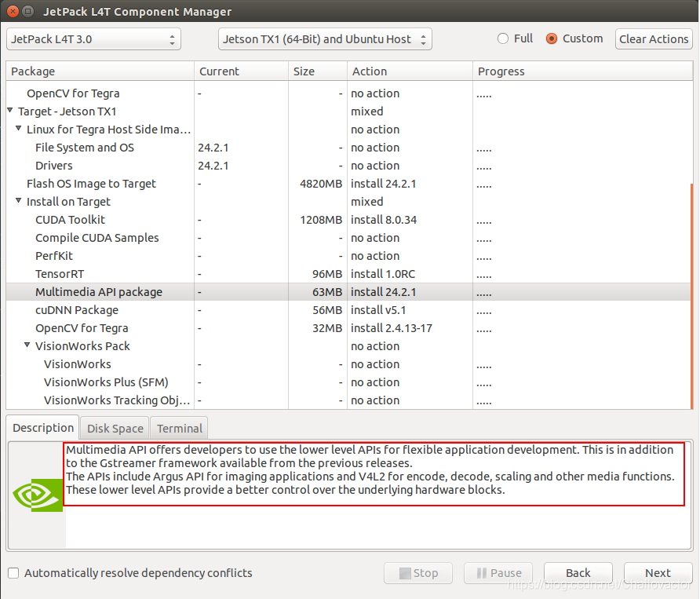Click the Pause button
Viewport: 700px width, 599px height.
coord(498,573)
